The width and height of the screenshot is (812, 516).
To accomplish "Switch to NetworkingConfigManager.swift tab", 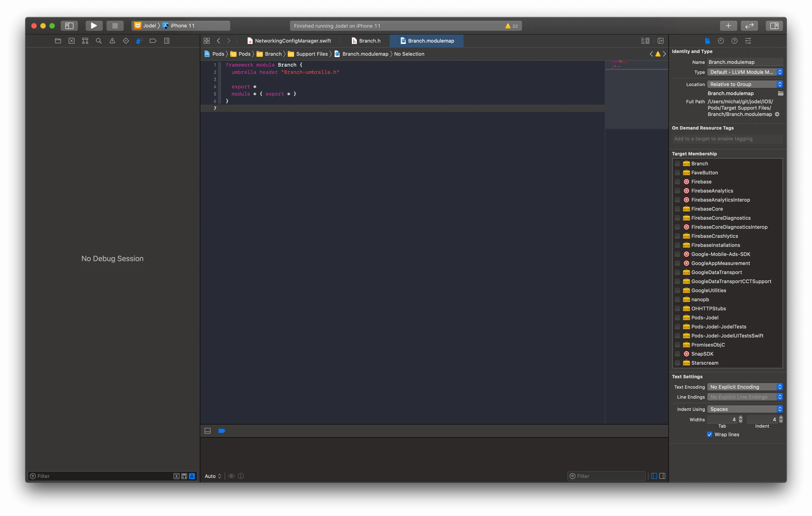I will 289,41.
